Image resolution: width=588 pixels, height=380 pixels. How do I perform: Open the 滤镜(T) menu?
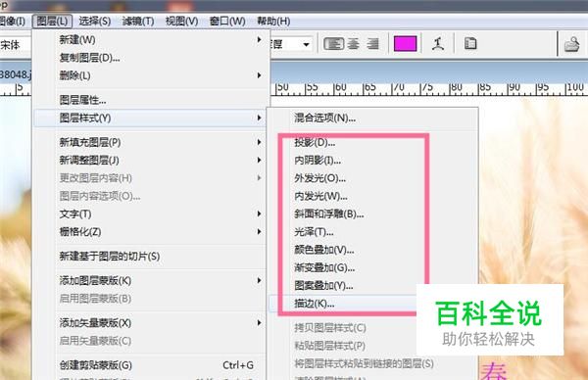point(138,21)
